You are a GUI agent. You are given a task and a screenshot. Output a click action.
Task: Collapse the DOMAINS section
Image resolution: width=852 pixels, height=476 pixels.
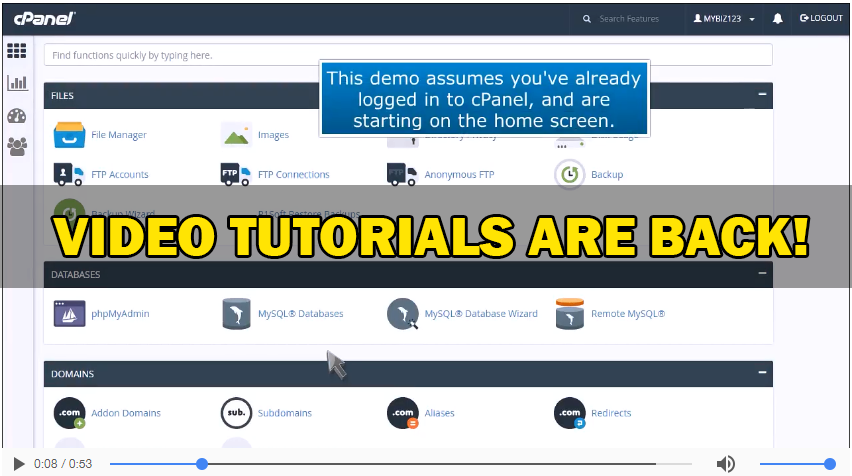point(762,372)
